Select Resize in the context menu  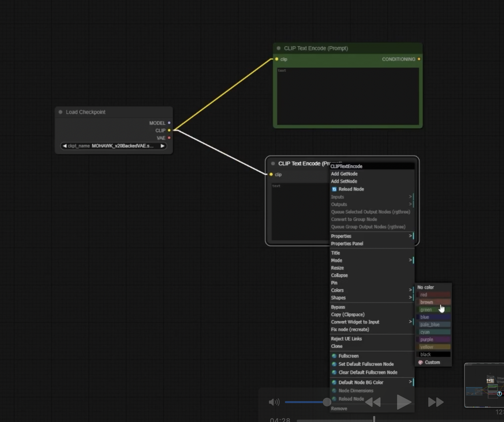pyautogui.click(x=372, y=268)
